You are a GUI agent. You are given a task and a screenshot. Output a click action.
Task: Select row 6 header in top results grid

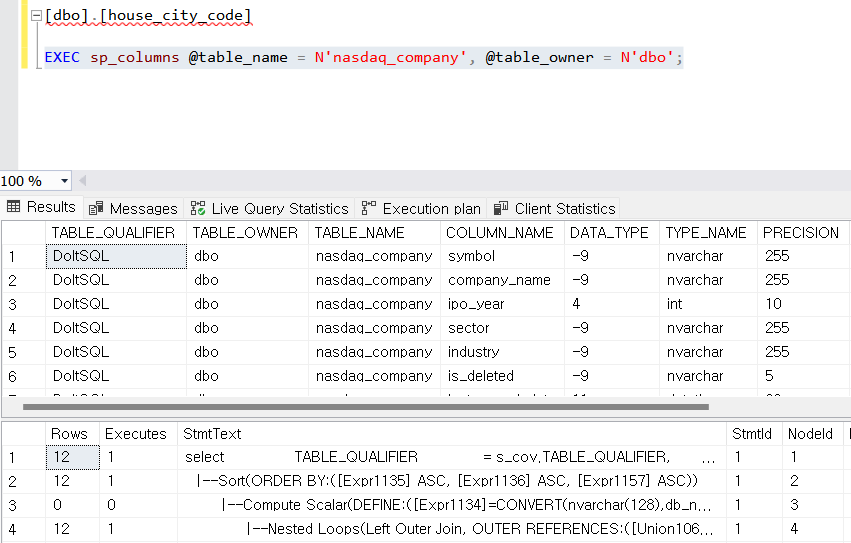24,376
